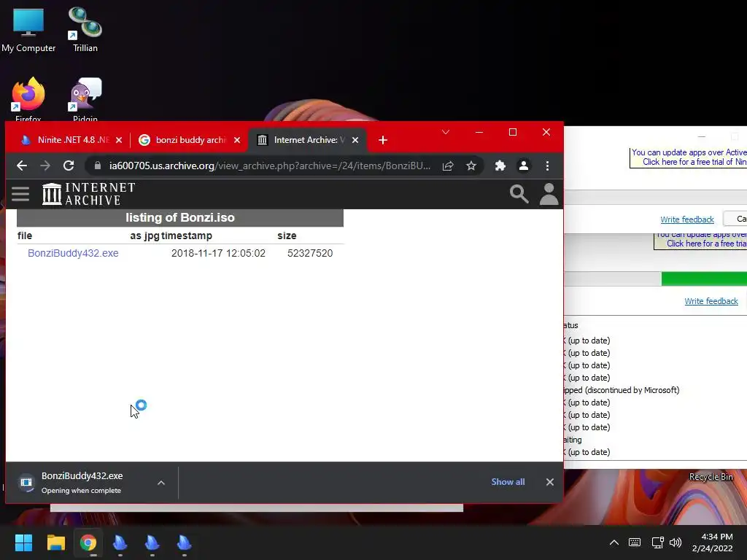The image size is (747, 560).
Task: Open Chrome three-dot menu
Action: [547, 166]
